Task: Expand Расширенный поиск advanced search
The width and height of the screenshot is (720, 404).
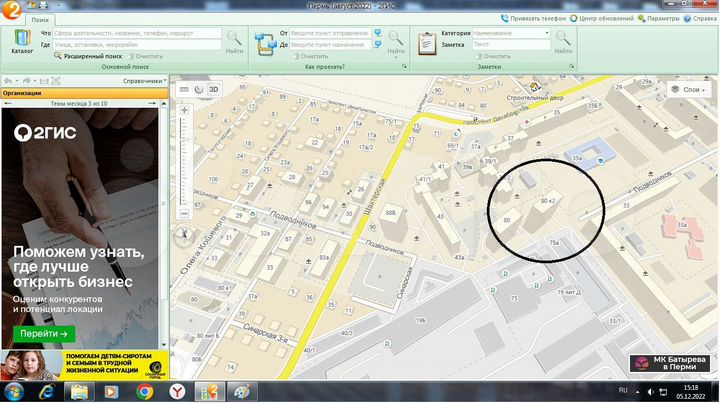Action: 89,56
